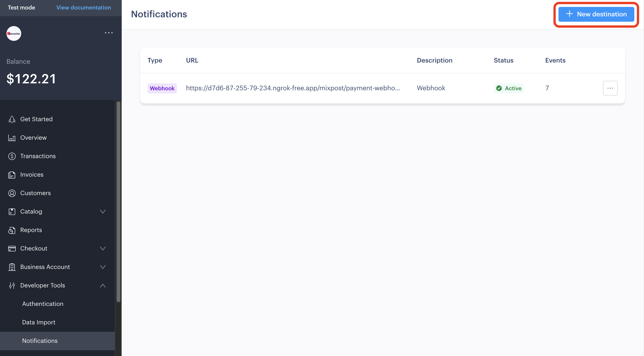Click the Customers icon in sidebar
Screen dimensions: 644x356
coord(12,193)
